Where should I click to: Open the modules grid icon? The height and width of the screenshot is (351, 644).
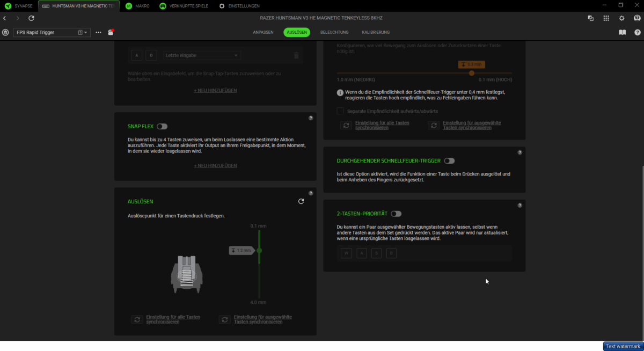point(606,18)
